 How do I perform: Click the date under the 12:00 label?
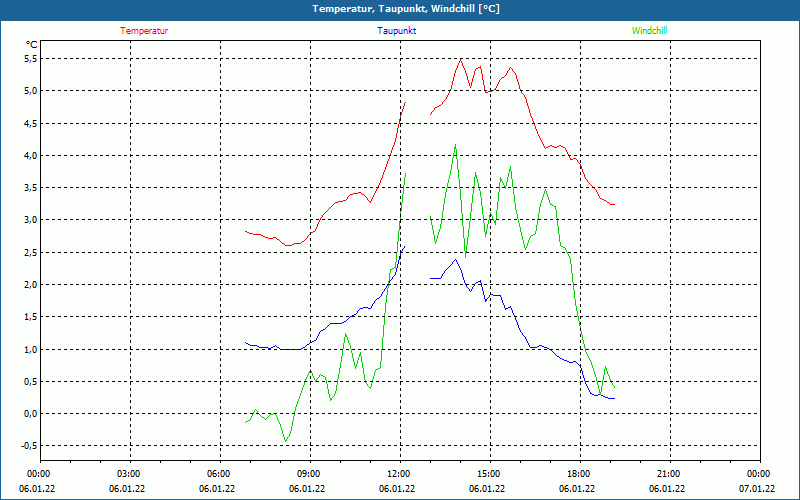click(397, 489)
